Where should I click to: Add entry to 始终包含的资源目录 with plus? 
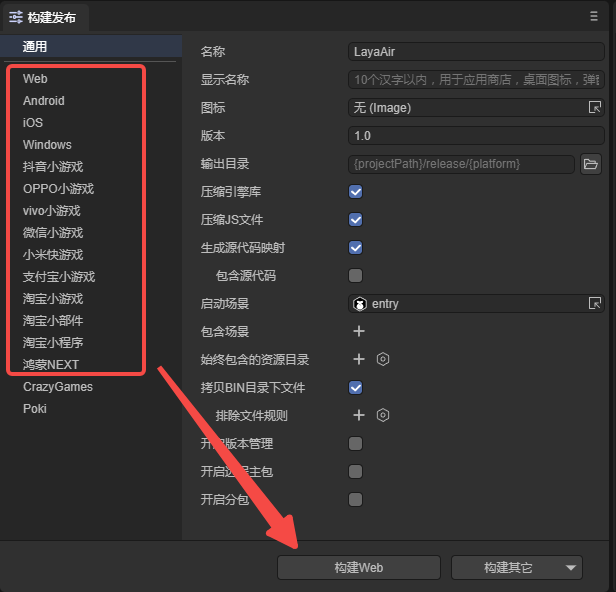coord(359,359)
